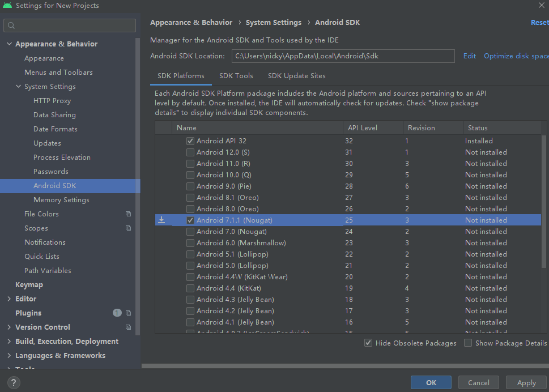Check the Android 11.0 (R) checkbox

[x=190, y=164]
